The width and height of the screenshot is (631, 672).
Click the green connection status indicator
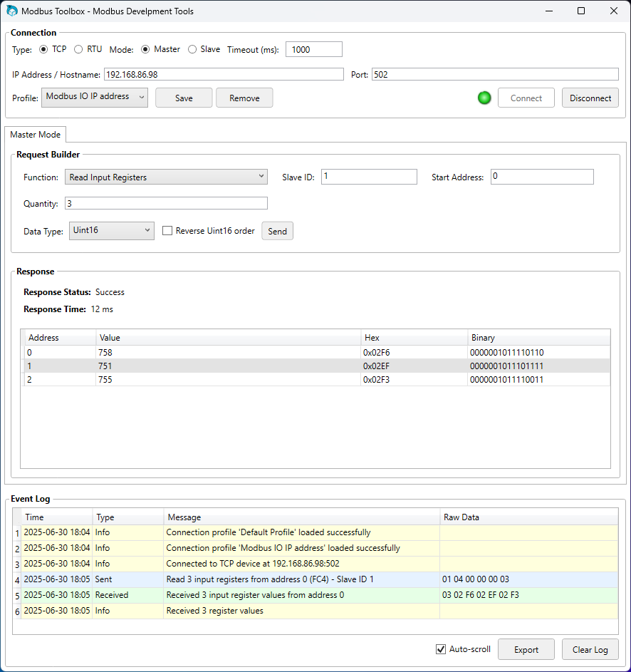click(484, 98)
